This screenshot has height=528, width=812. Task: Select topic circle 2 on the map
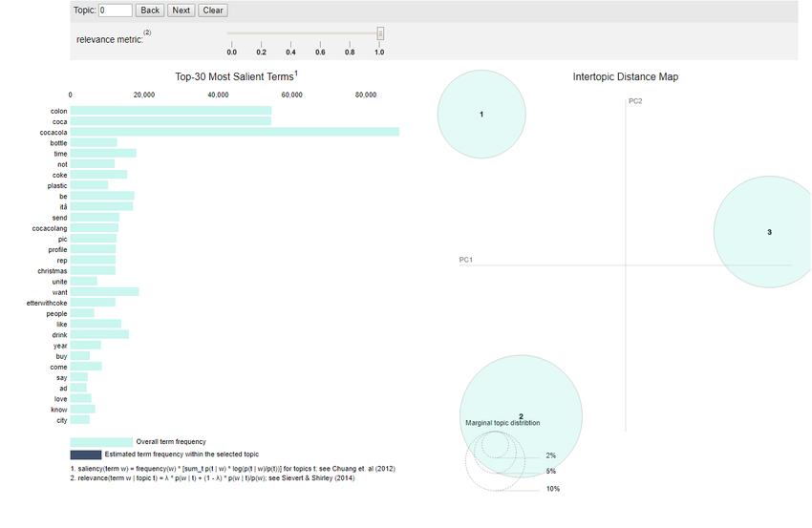[521, 415]
